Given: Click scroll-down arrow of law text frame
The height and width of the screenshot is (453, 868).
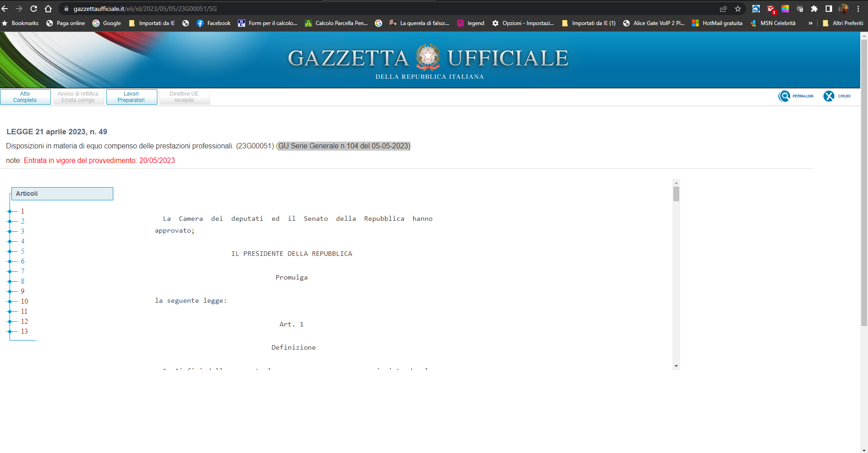Looking at the screenshot, I should (676, 366).
